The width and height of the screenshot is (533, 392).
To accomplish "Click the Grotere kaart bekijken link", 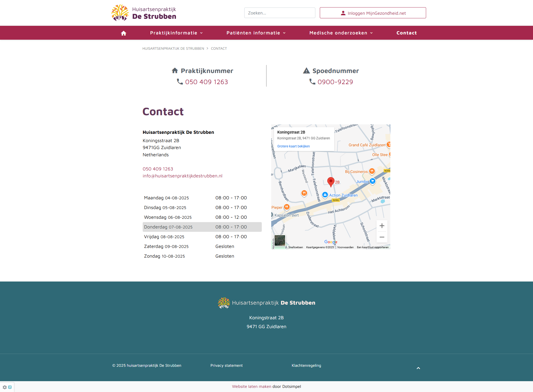I will pos(293,146).
